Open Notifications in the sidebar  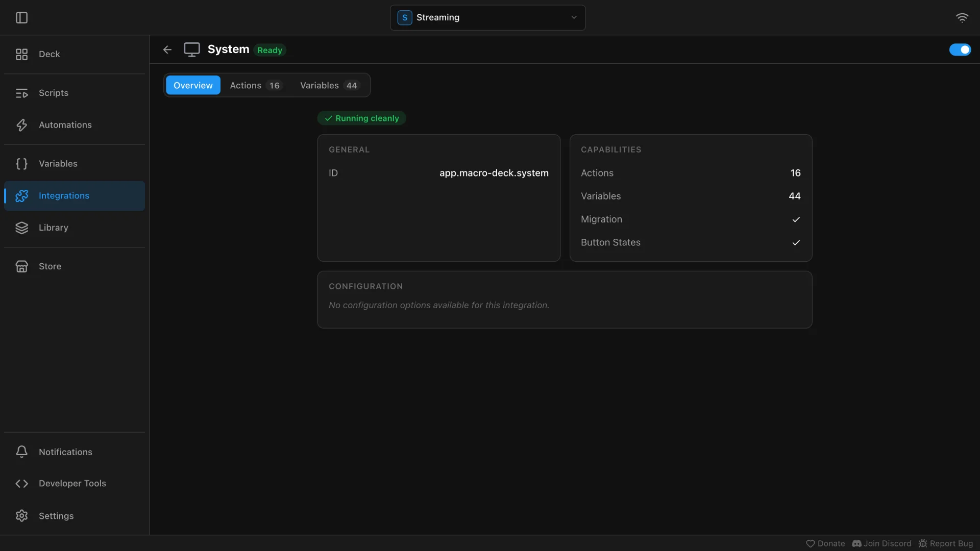coord(75,452)
